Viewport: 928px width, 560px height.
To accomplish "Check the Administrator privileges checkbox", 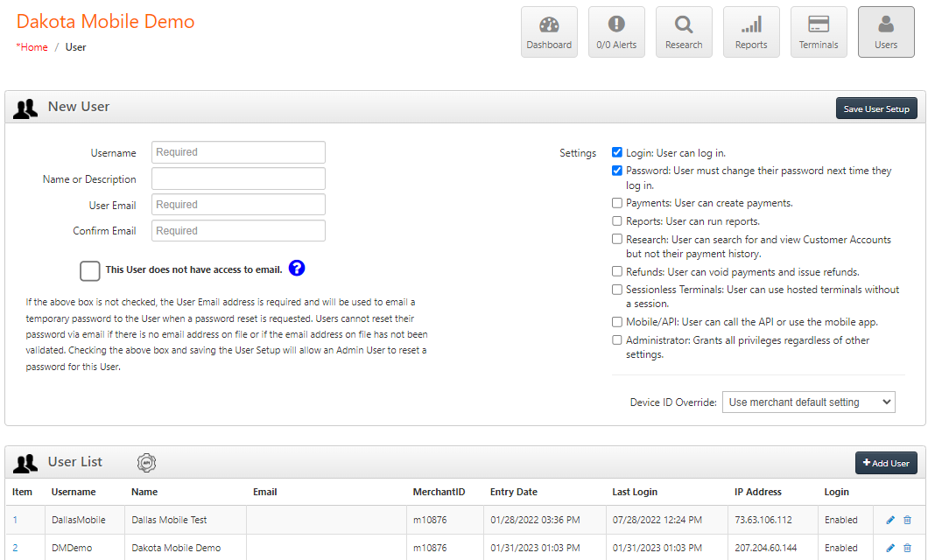I will click(617, 339).
